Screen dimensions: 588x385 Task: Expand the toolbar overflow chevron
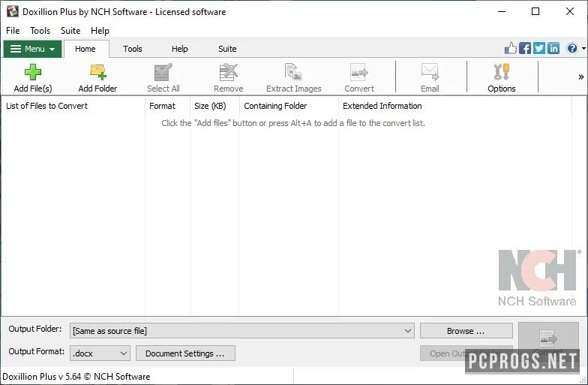[580, 77]
